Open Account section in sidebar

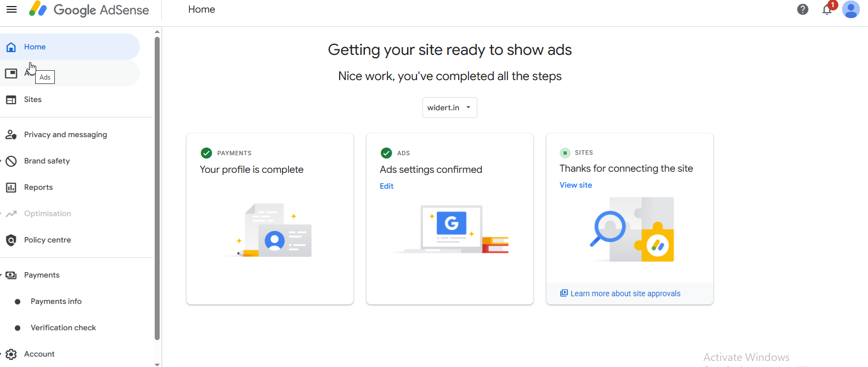coord(70,354)
